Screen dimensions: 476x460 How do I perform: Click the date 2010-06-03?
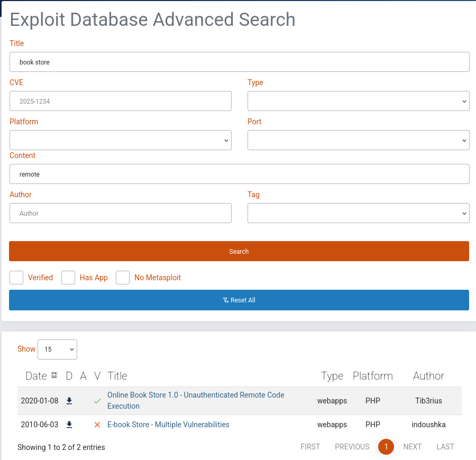(x=40, y=425)
